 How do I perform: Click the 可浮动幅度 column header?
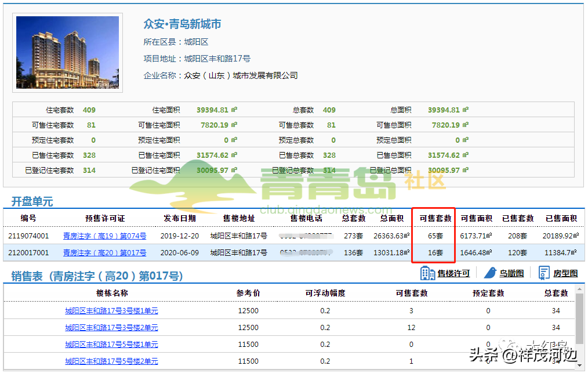325,294
